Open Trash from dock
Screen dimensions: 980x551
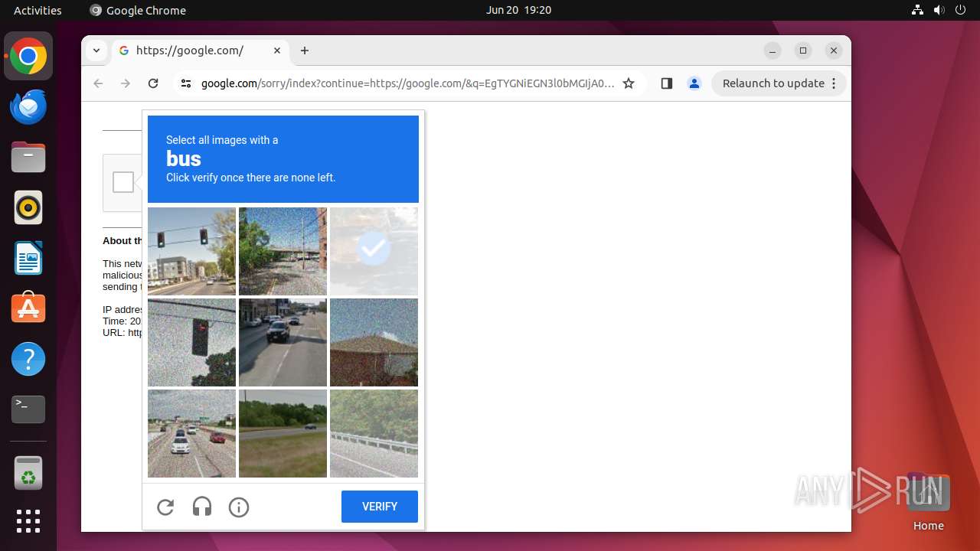click(x=28, y=473)
